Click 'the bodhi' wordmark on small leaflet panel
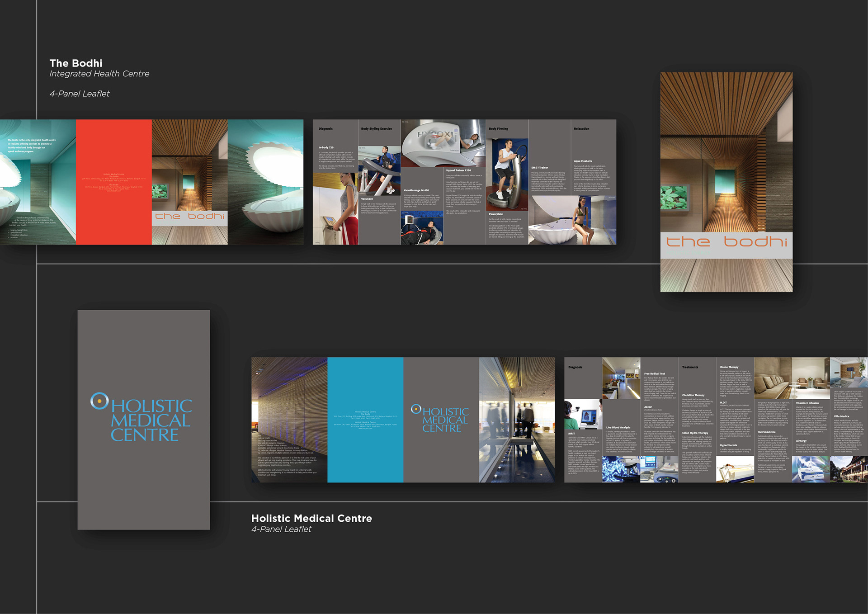Viewport: 868px width, 614px height. coord(189,216)
